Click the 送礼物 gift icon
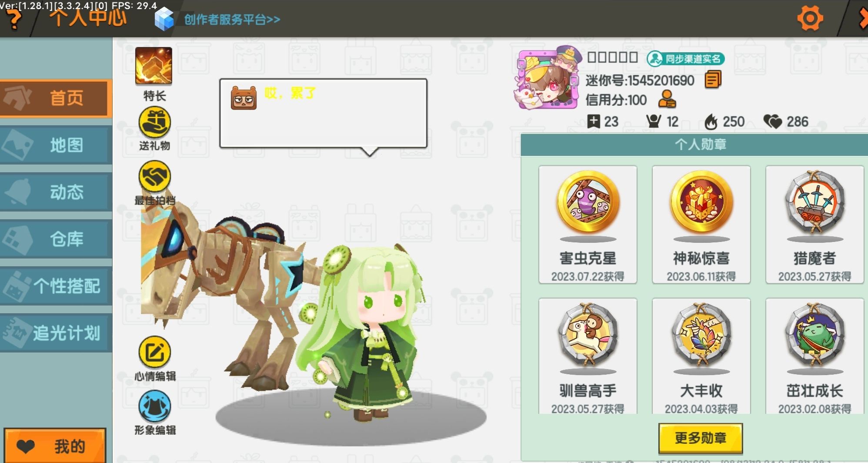 tap(154, 122)
